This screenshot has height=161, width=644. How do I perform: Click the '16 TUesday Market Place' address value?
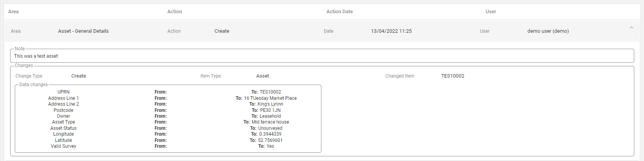point(270,98)
